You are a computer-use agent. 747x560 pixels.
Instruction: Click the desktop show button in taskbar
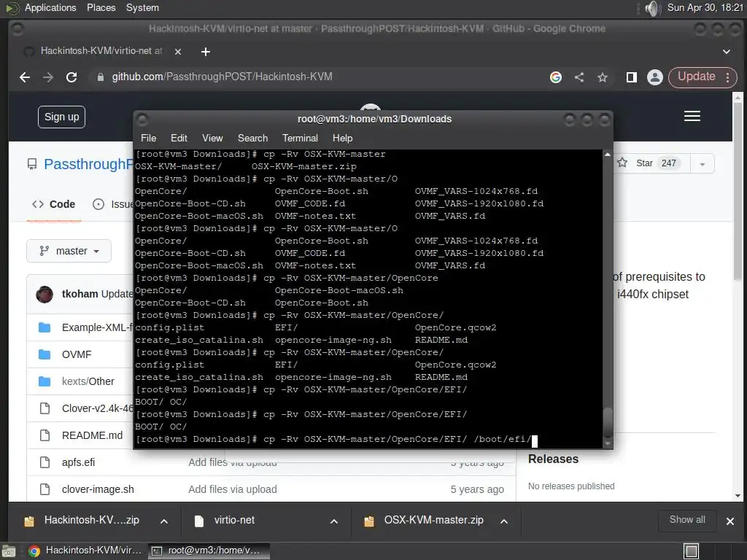(x=9, y=551)
